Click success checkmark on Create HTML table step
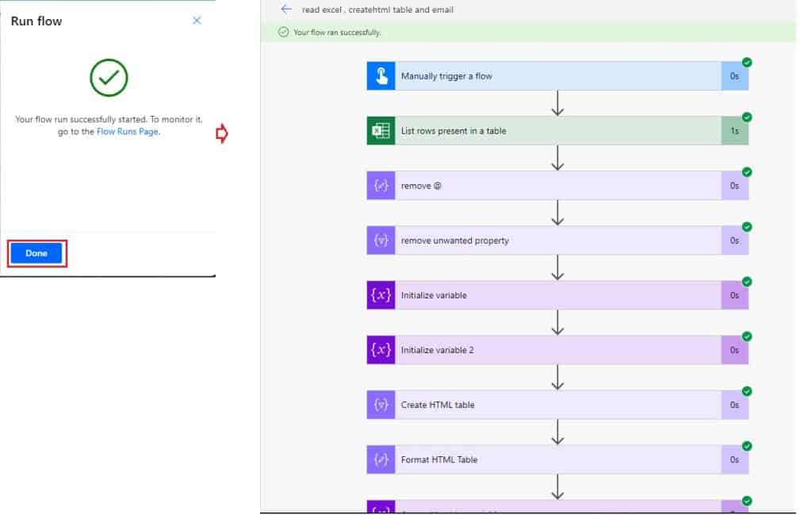 click(x=747, y=391)
